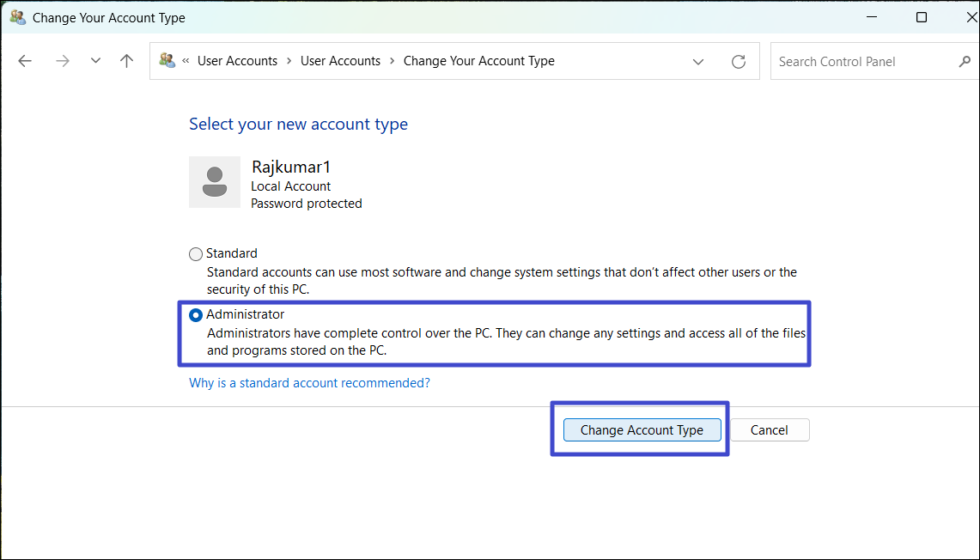Click the Change Your Account Type breadcrumb

pos(478,61)
